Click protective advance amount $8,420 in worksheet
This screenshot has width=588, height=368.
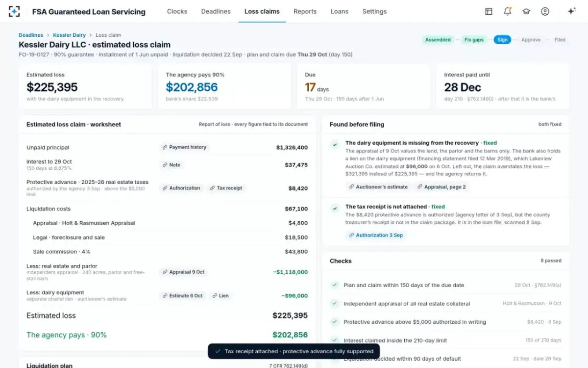click(x=298, y=188)
